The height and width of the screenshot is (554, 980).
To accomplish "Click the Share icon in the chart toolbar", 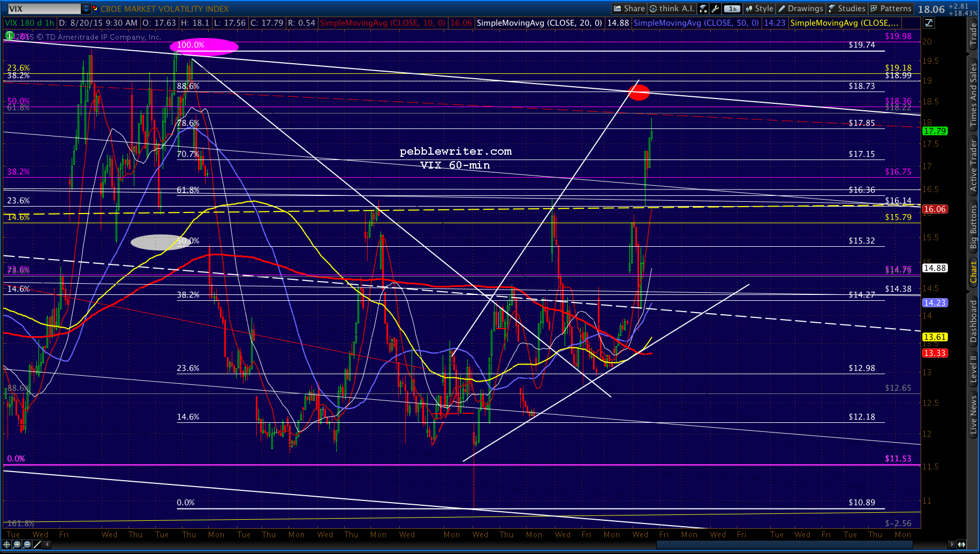I will pyautogui.click(x=629, y=9).
